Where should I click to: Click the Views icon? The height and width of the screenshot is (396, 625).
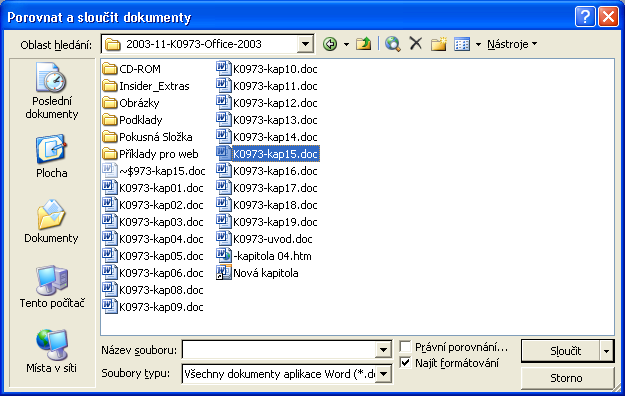tap(462, 44)
